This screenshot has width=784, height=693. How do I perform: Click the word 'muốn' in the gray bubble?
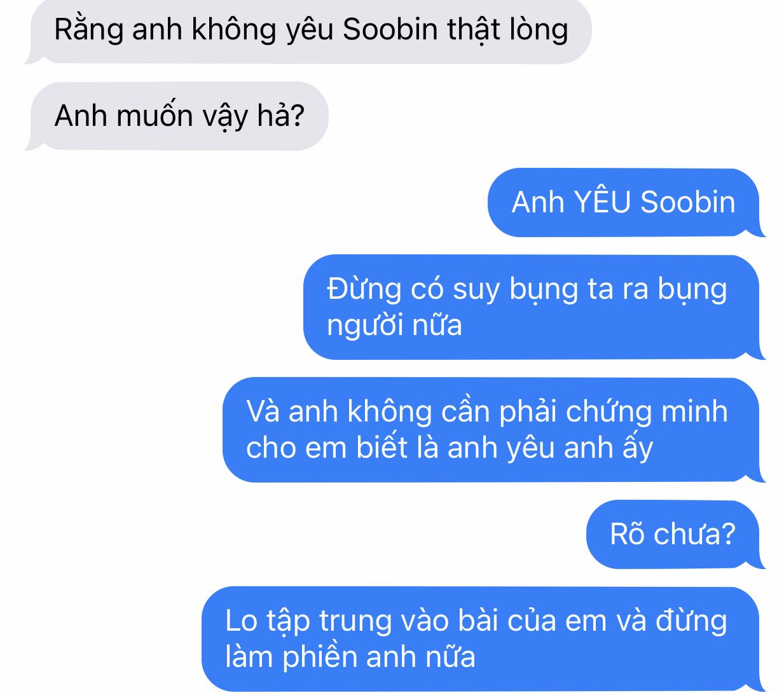pyautogui.click(x=155, y=116)
